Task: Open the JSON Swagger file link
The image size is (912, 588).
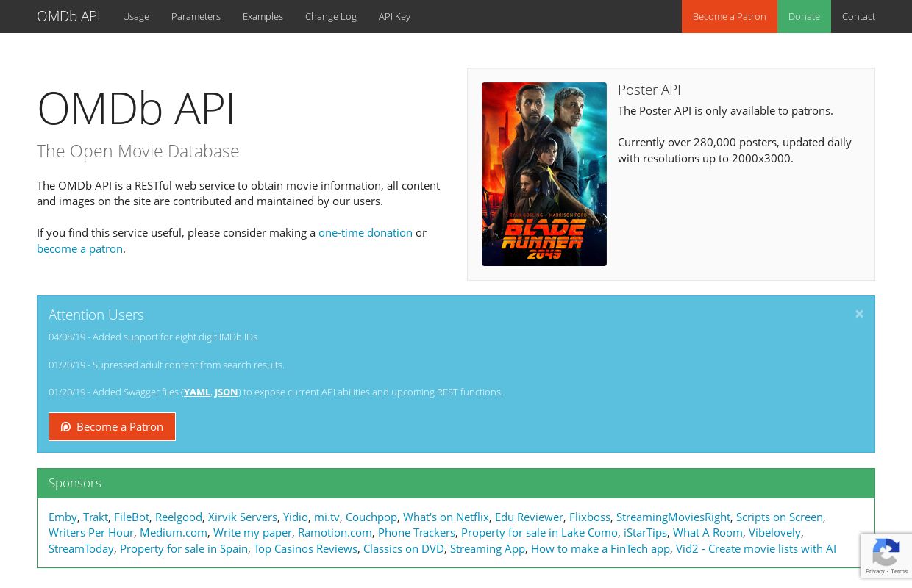Action: [x=226, y=392]
